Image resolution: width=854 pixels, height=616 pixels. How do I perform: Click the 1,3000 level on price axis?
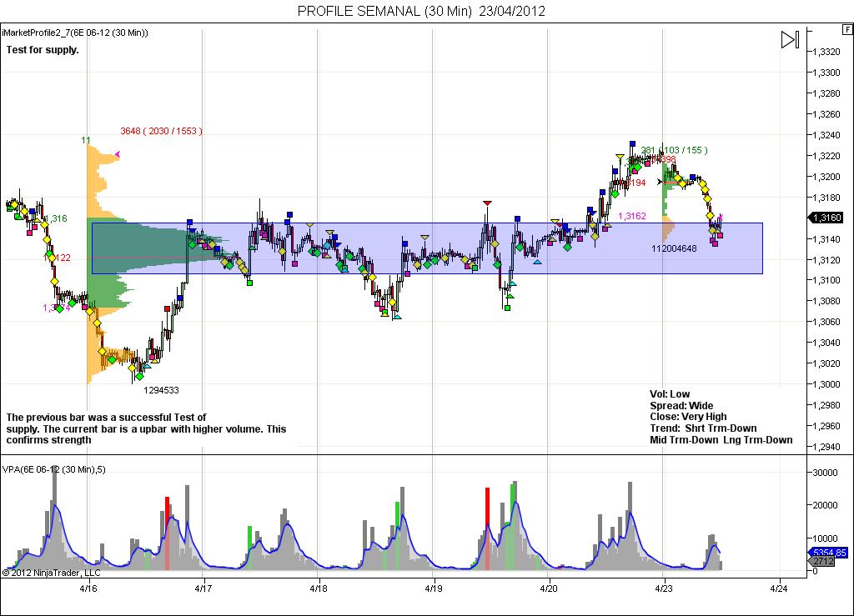point(826,384)
